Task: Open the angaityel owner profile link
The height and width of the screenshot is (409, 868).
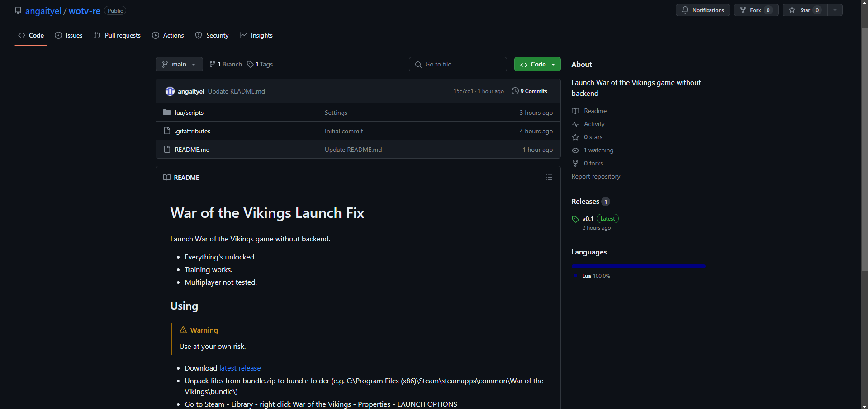Action: (x=43, y=11)
